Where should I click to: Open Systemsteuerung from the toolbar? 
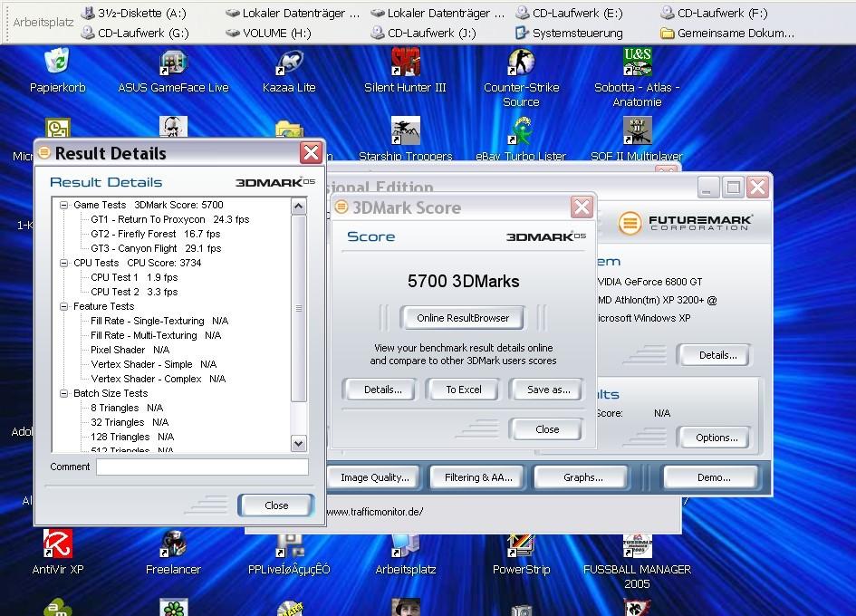pos(569,33)
